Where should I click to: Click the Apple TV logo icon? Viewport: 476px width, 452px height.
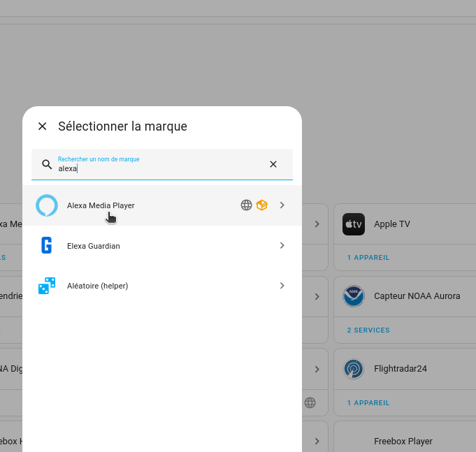point(354,224)
